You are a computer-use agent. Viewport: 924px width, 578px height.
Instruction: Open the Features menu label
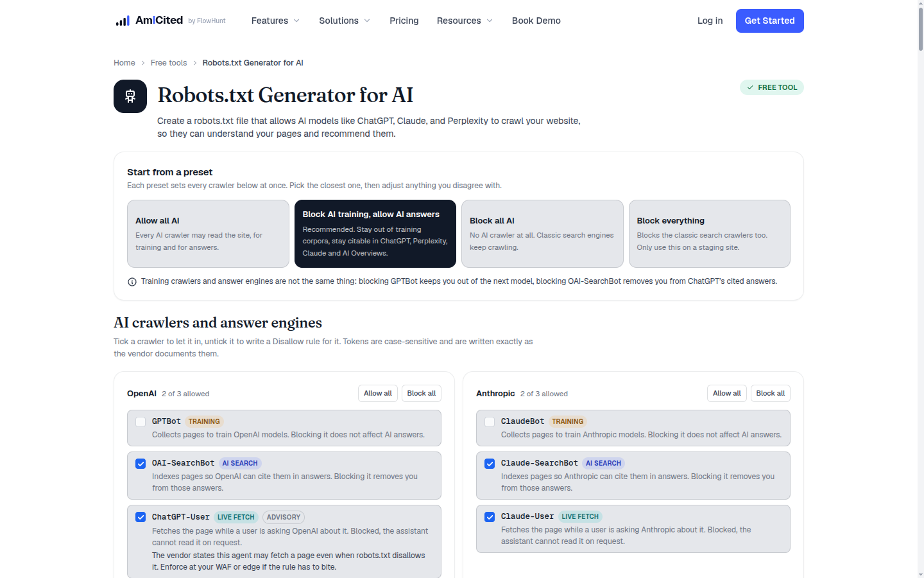[269, 21]
